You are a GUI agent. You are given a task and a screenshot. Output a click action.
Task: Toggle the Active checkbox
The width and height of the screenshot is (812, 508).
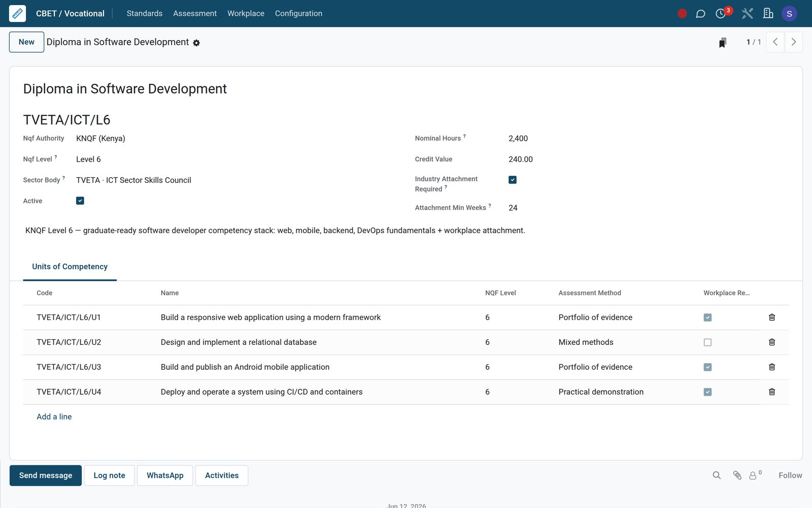pyautogui.click(x=80, y=201)
